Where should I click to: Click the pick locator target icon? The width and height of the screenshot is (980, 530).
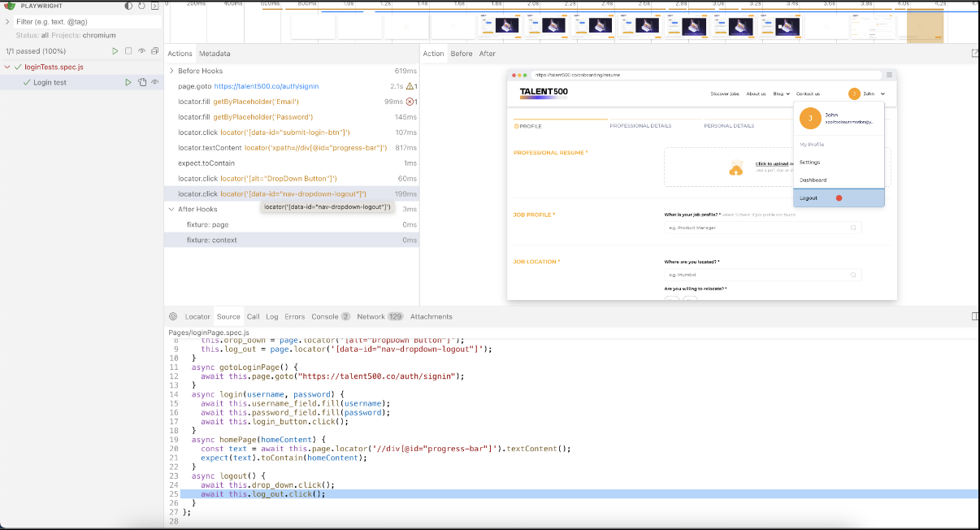(x=173, y=317)
